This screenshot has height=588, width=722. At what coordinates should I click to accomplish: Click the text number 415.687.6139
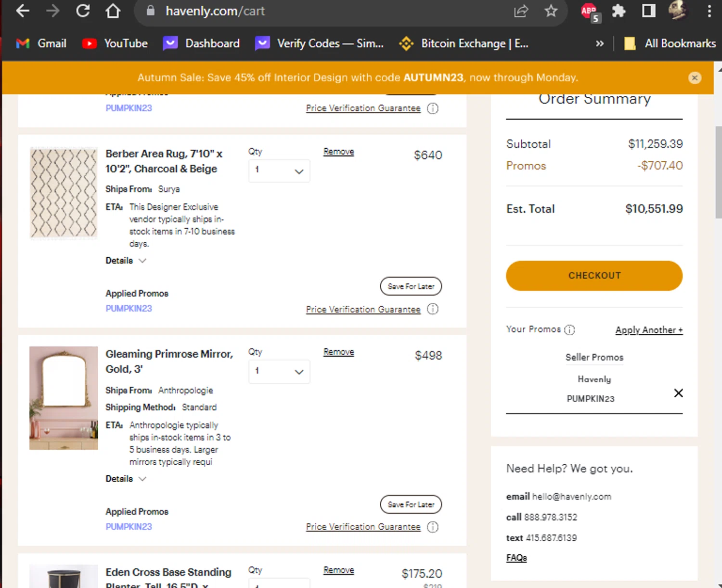(551, 538)
